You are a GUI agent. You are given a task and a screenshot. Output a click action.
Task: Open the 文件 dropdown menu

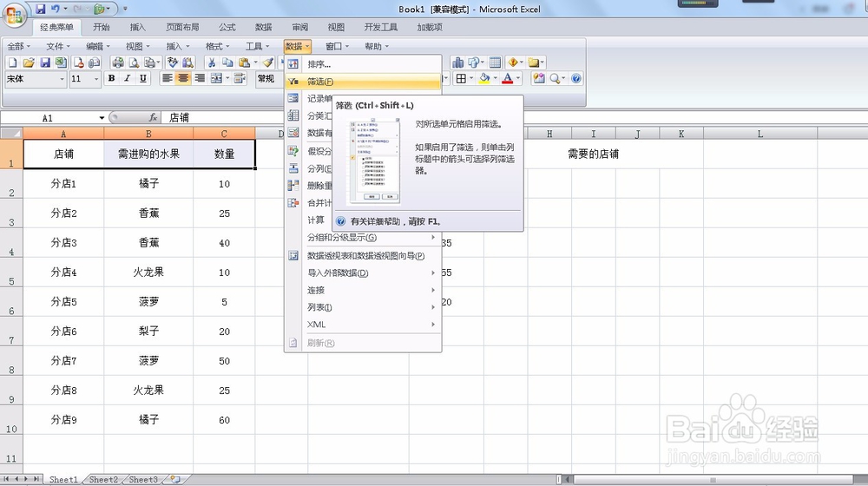click(57, 46)
